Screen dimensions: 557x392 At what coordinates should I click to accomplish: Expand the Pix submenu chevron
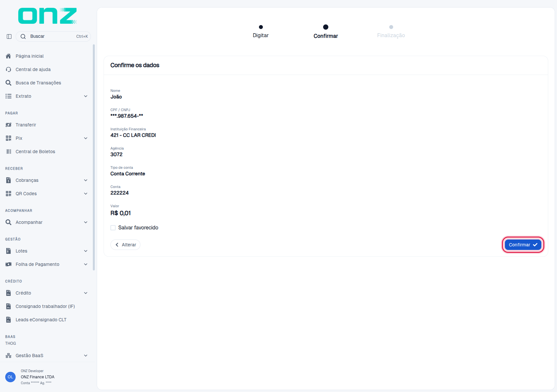coord(86,138)
